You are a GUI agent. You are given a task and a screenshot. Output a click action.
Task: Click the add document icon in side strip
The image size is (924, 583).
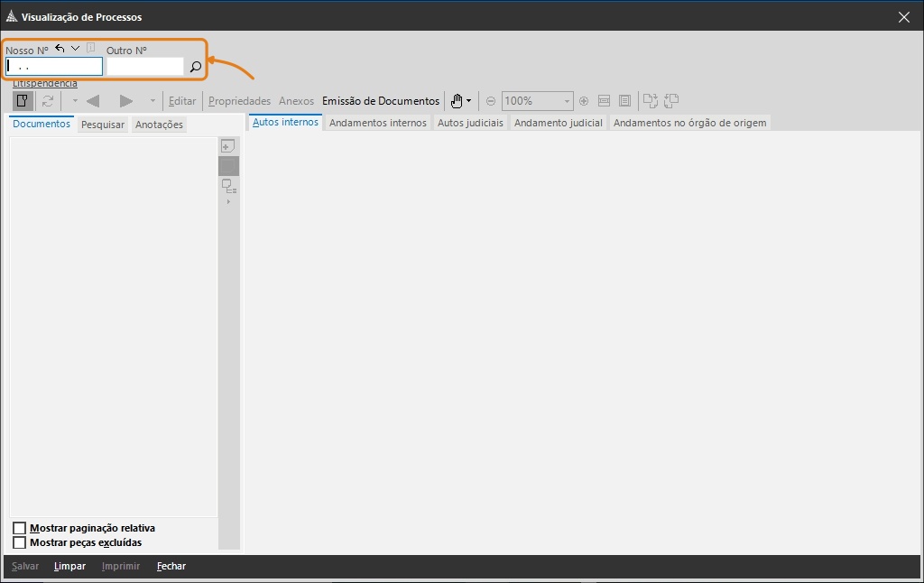pos(228,146)
